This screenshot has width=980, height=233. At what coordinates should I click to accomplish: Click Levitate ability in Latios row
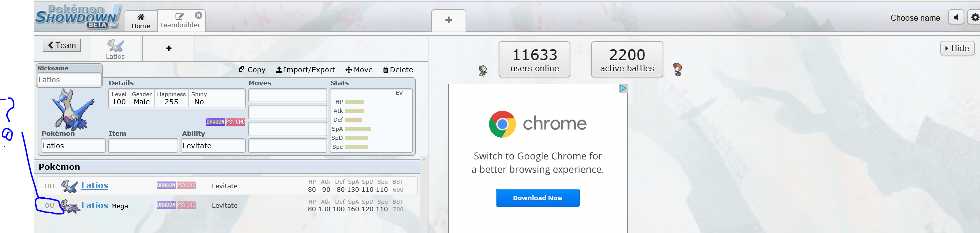(x=225, y=186)
